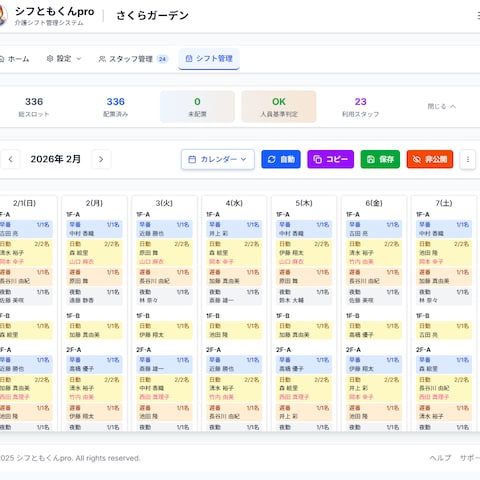480x480 pixels.
Task: Click Monday's 2F-A section label
Action: click(74, 350)
